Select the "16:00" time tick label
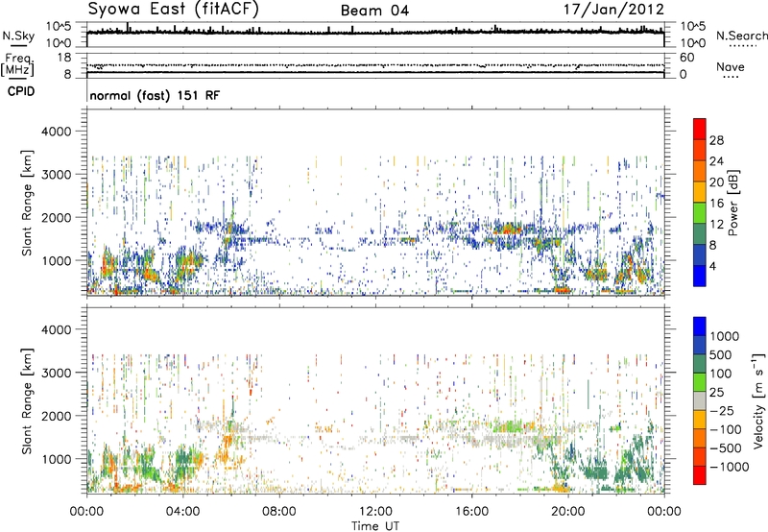The image size is (768, 532). tap(471, 512)
